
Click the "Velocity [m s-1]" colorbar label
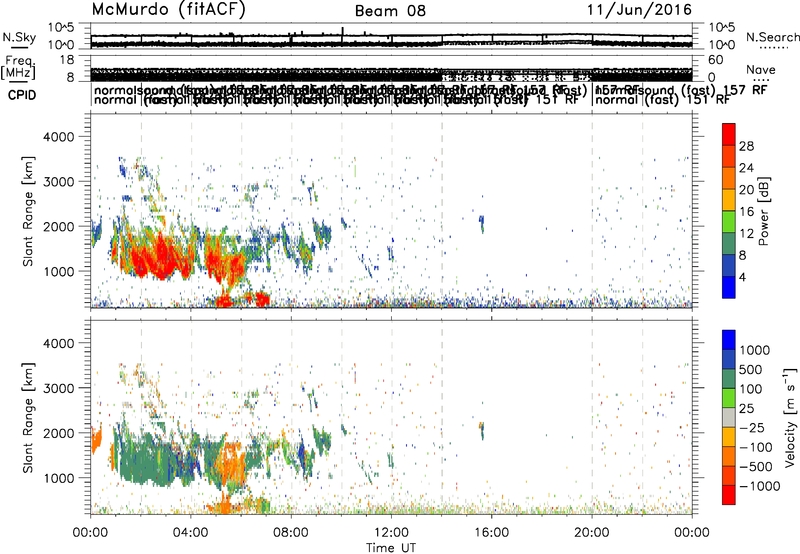pyautogui.click(x=790, y=417)
